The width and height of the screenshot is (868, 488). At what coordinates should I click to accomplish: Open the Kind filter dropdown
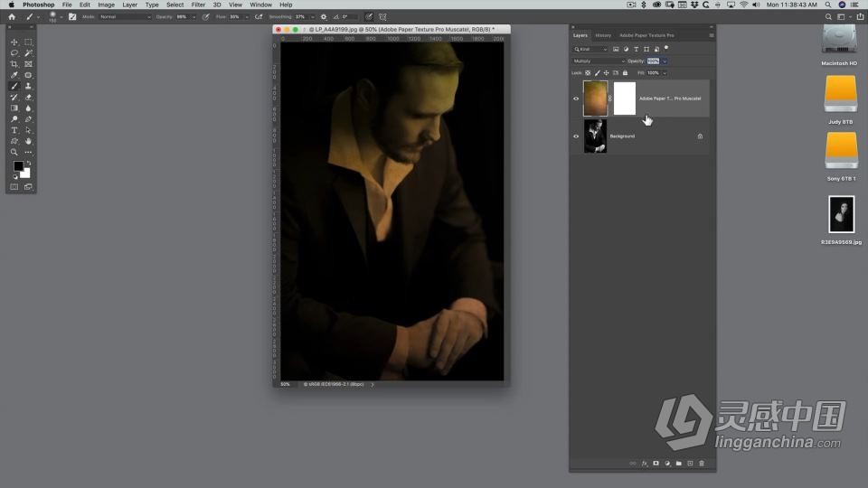590,49
